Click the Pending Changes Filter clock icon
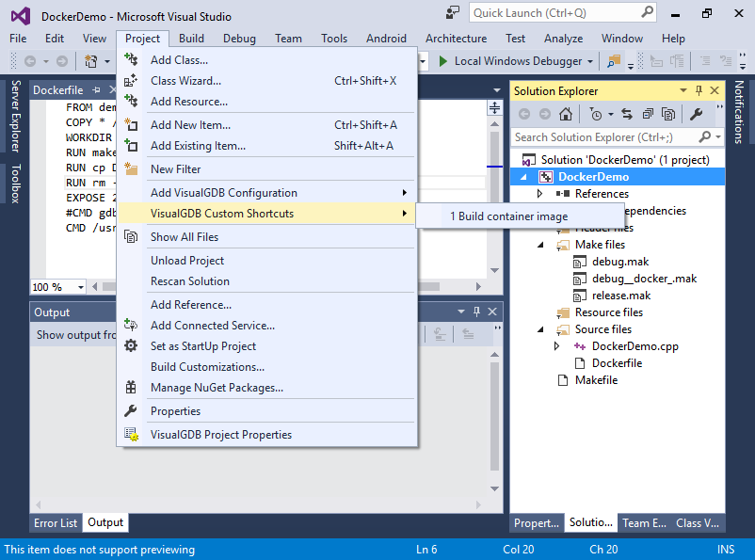Viewport: 755px width, 560px height. 596,114
